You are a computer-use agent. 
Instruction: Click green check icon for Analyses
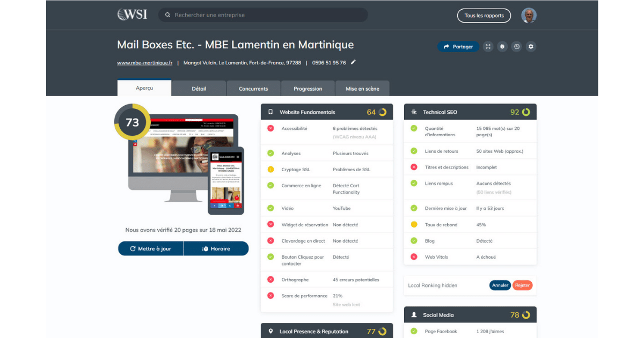point(270,153)
